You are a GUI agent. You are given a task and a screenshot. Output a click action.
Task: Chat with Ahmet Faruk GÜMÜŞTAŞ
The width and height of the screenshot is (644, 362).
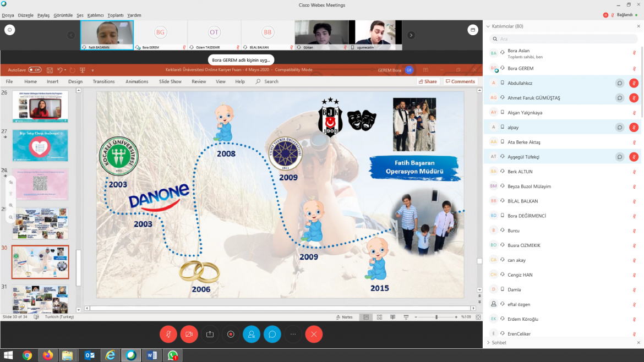click(619, 98)
